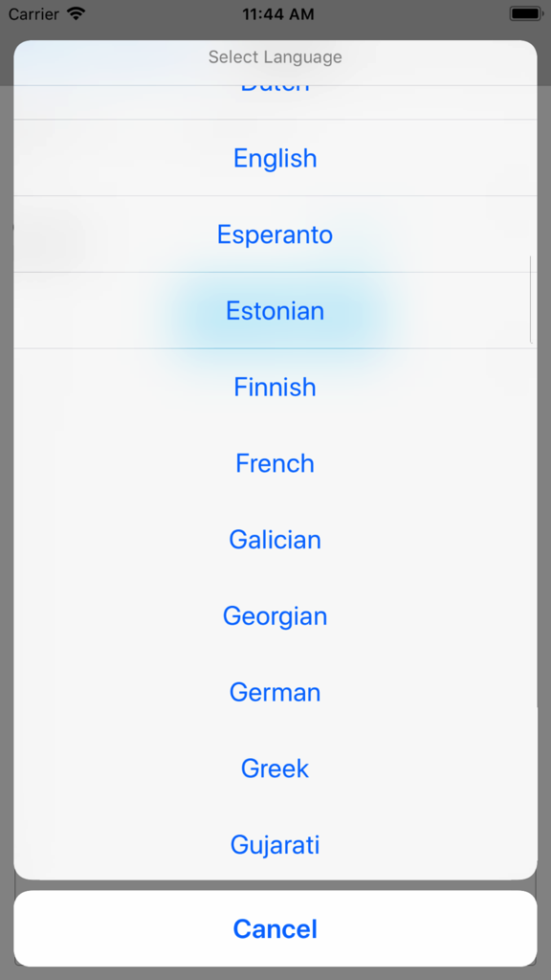
Task: Select Finnish from the list
Action: pyautogui.click(x=275, y=387)
